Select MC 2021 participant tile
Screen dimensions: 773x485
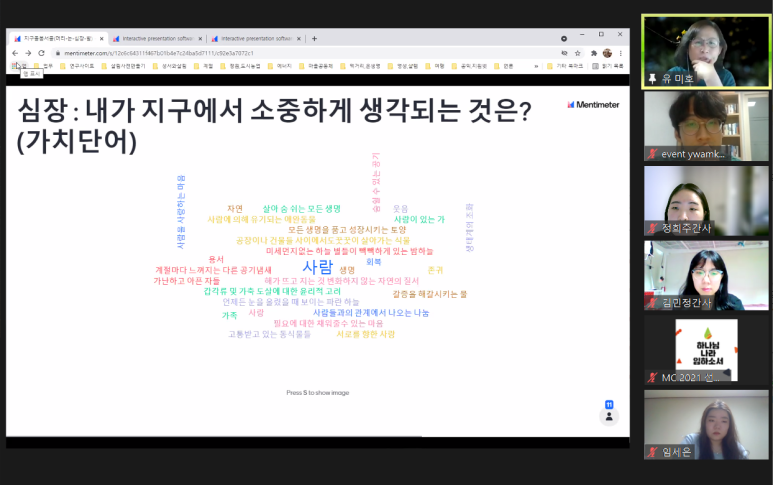[706, 350]
